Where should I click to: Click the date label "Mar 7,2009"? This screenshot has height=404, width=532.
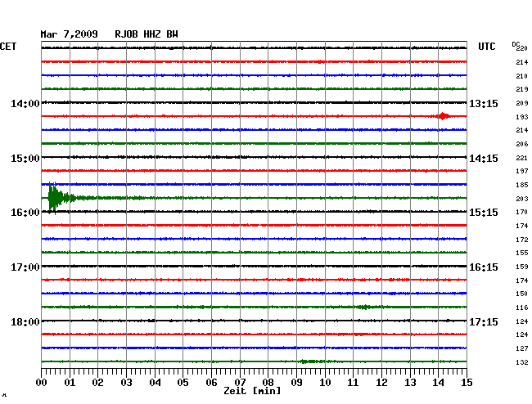70,34
